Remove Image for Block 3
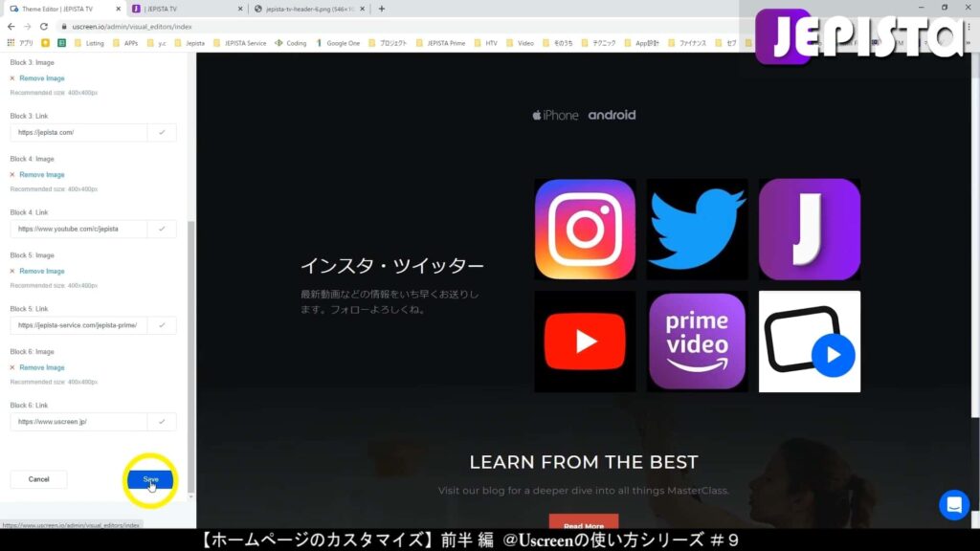The width and height of the screenshot is (980, 551). [x=37, y=78]
